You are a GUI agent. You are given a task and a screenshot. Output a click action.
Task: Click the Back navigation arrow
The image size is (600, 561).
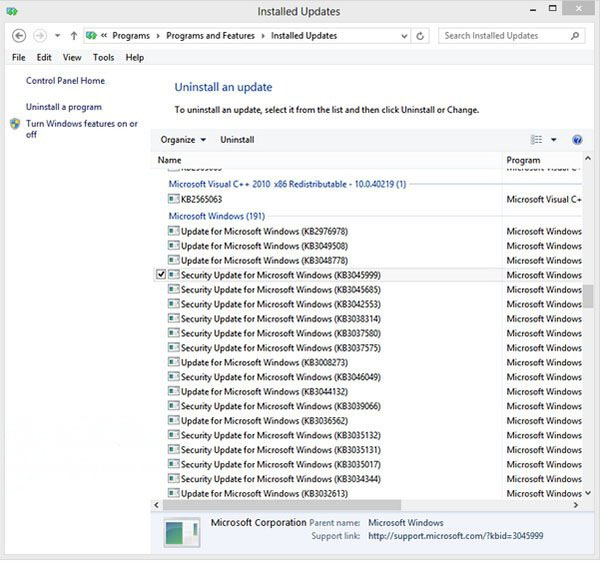[x=19, y=36]
